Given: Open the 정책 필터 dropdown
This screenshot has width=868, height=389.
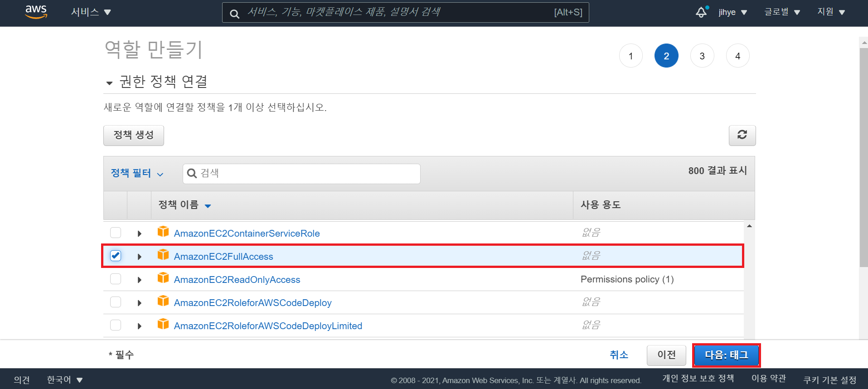Looking at the screenshot, I should click(137, 173).
